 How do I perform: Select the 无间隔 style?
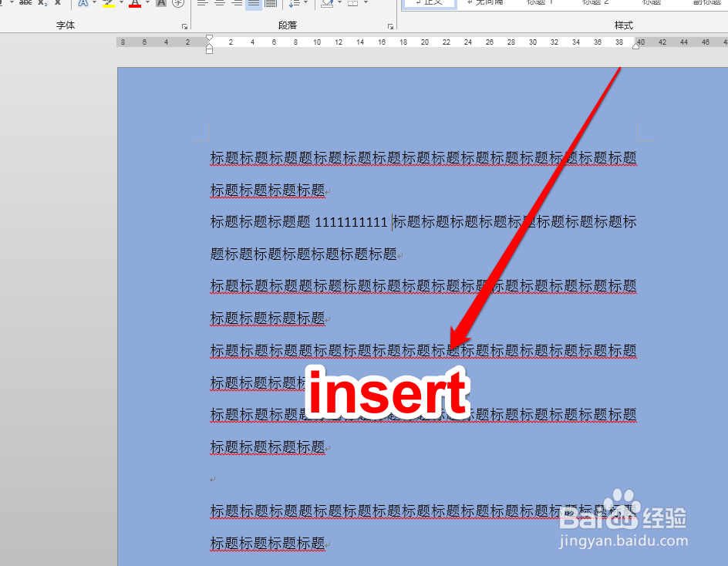(485, 3)
